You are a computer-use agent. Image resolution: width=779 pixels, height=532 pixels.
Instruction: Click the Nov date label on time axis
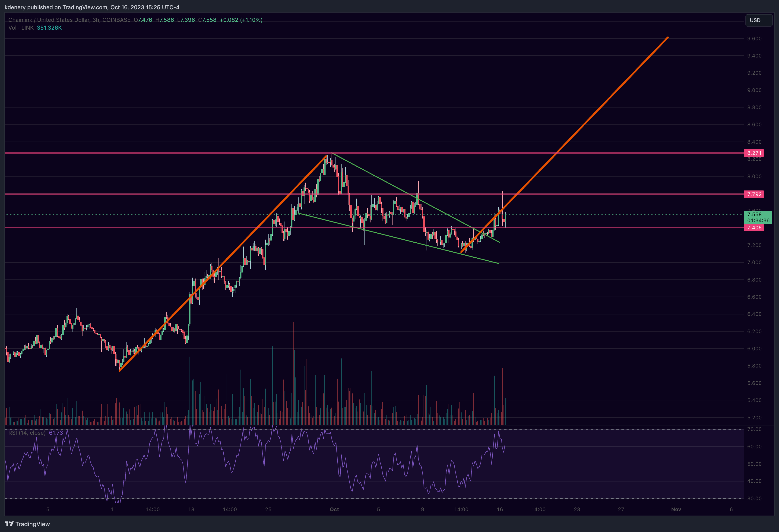point(676,509)
